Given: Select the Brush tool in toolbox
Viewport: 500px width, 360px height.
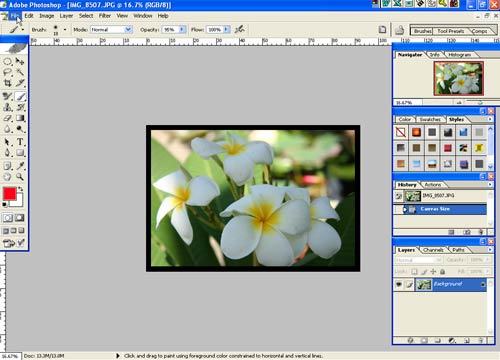Looking at the screenshot, I should pos(20,97).
